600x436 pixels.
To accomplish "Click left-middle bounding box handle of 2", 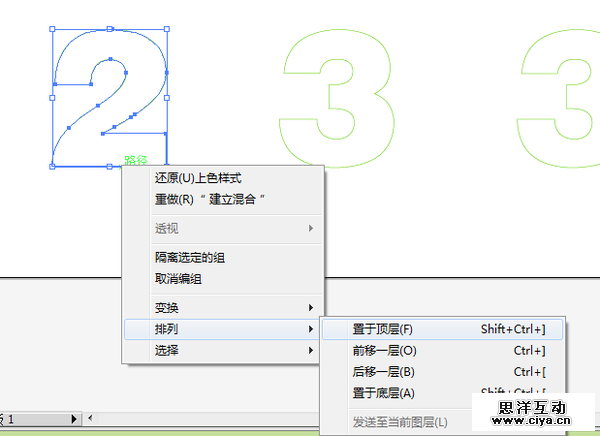I will click(52, 98).
